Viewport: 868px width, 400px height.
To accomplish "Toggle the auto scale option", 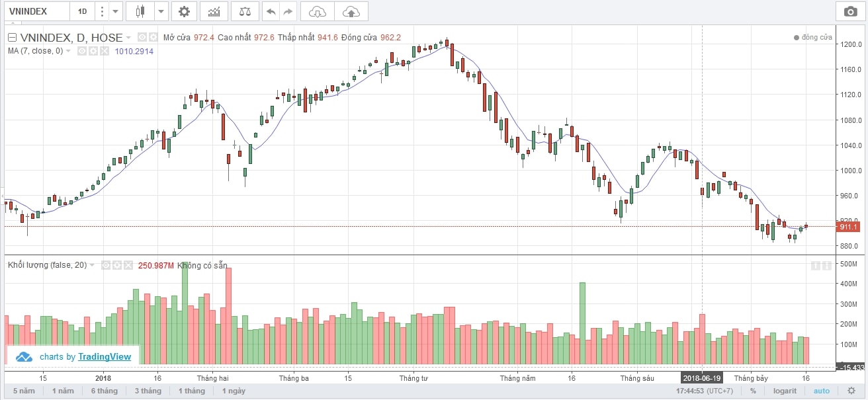I will click(821, 391).
